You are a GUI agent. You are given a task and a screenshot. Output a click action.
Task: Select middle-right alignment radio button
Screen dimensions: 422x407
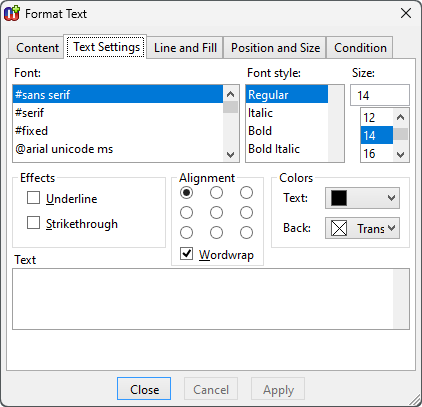tap(246, 213)
